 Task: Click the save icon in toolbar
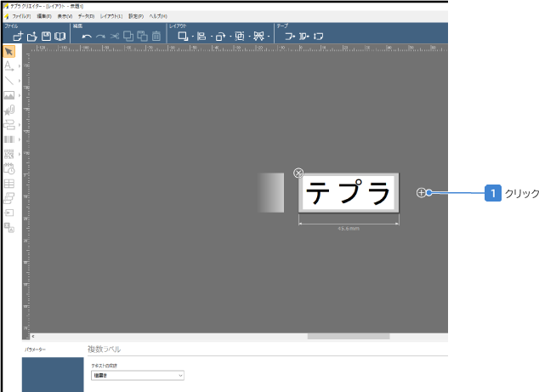[x=47, y=37]
